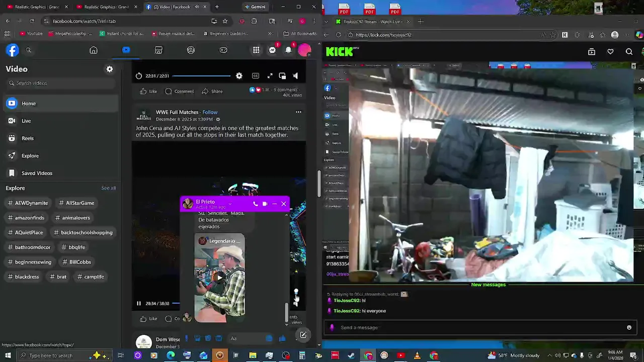Open Facebook Groups icon in top navigation
This screenshot has height=362, width=644.
(x=191, y=50)
